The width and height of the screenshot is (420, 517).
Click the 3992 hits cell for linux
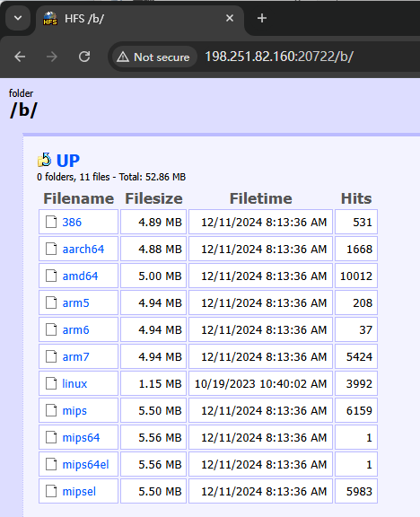(356, 384)
